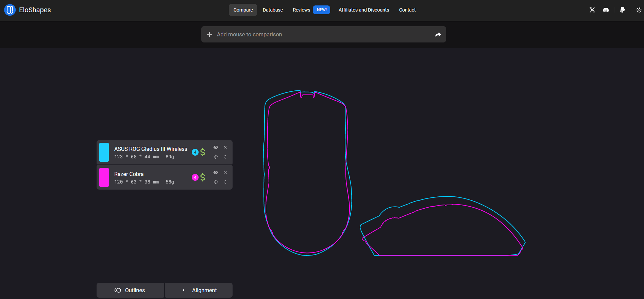The image size is (644, 299).
Task: Click the 123 * 68 * 44 mm dimensions
Action: point(136,157)
